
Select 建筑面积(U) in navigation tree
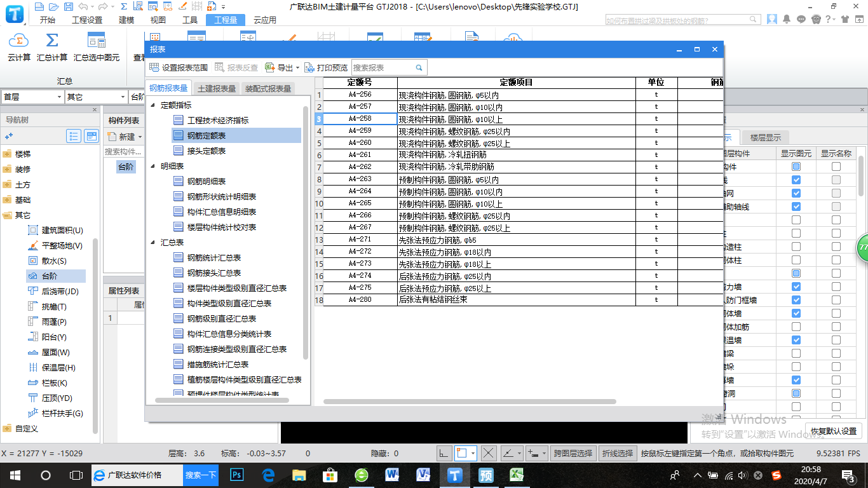tap(56, 230)
